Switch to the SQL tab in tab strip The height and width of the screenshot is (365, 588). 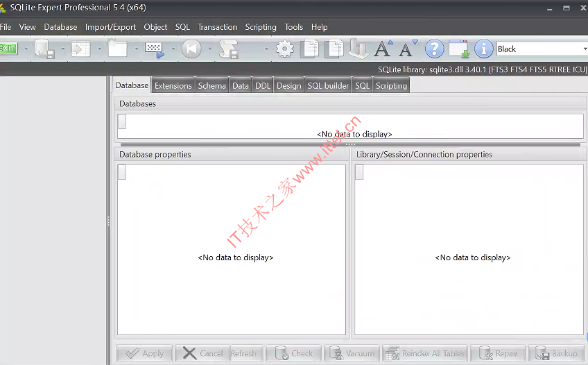pyautogui.click(x=362, y=85)
